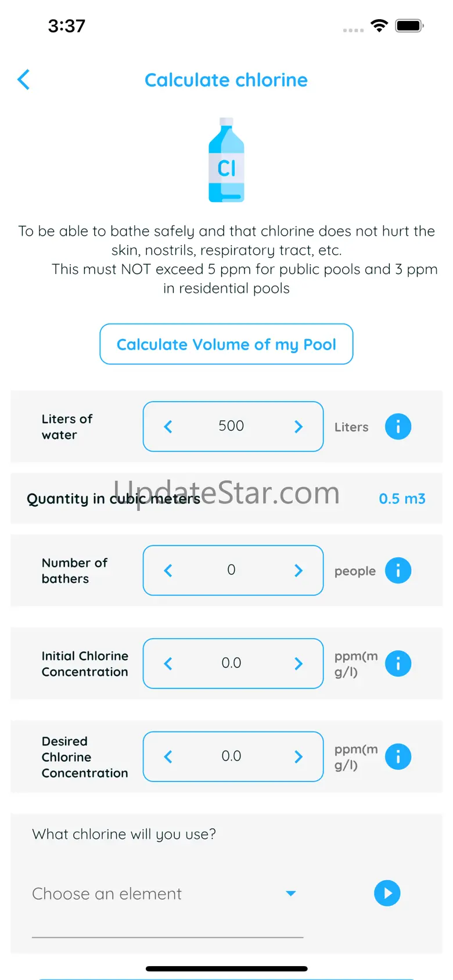
Task: Decrease the Liters of water value
Action: (168, 427)
